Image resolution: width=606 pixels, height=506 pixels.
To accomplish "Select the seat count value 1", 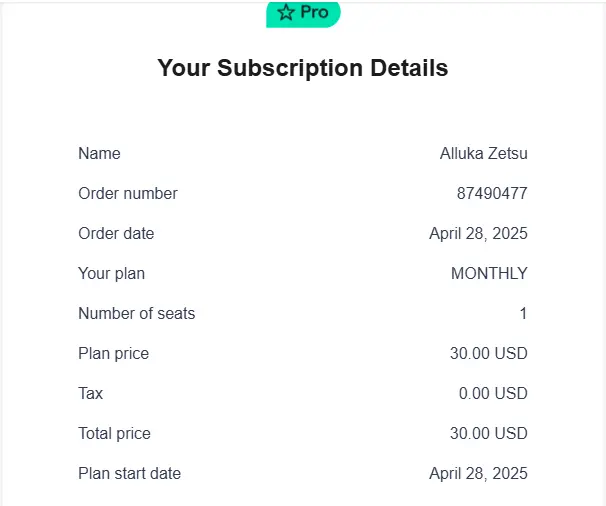I will (523, 313).
